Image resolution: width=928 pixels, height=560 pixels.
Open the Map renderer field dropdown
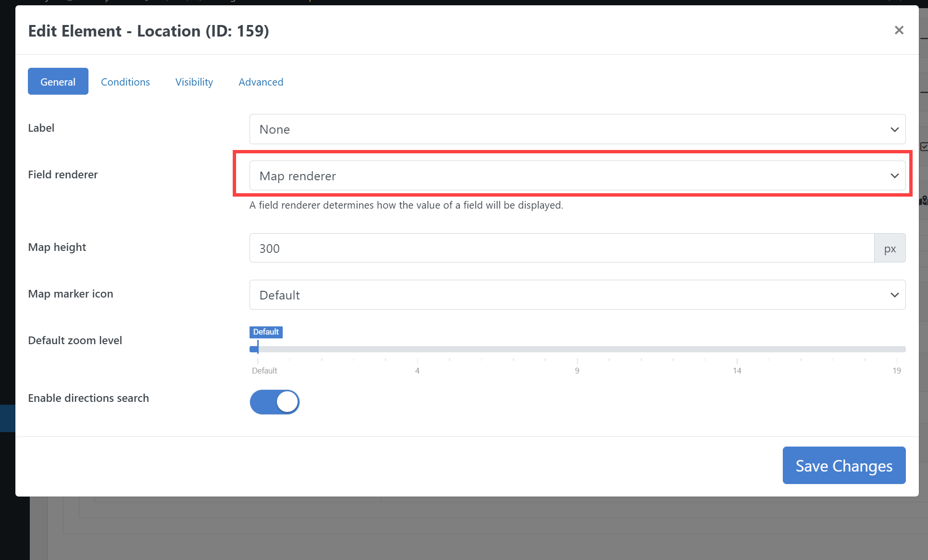click(x=567, y=176)
